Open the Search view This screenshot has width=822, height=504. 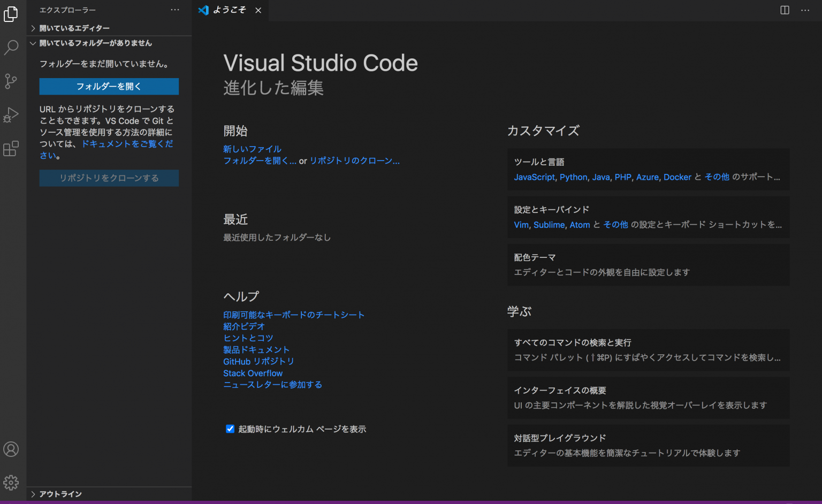point(11,48)
